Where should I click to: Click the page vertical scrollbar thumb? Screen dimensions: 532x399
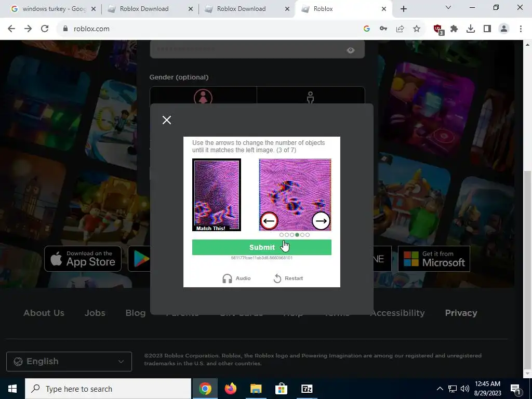click(527, 270)
